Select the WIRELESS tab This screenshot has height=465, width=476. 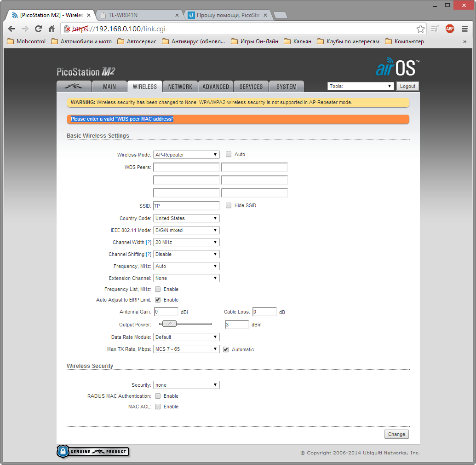point(145,86)
